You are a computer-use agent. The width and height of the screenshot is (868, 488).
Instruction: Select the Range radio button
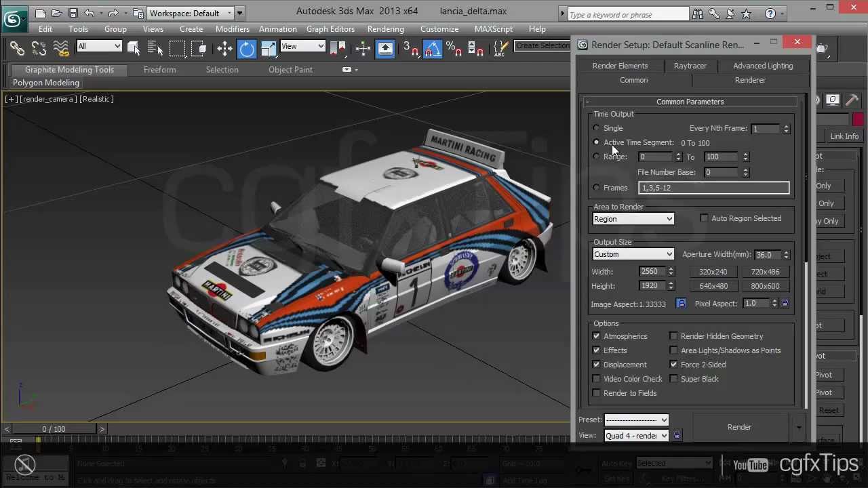[x=596, y=157]
